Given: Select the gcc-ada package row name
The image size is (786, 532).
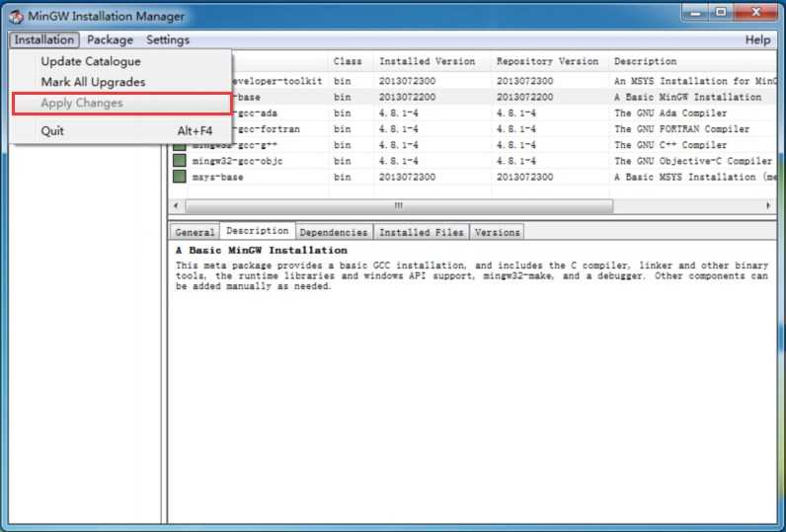Looking at the screenshot, I should coord(255,113).
